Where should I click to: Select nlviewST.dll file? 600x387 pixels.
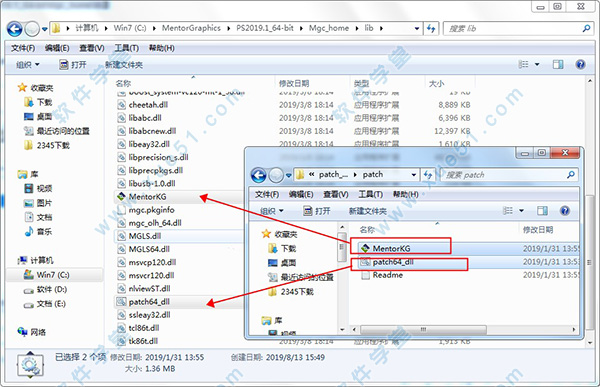coord(149,289)
